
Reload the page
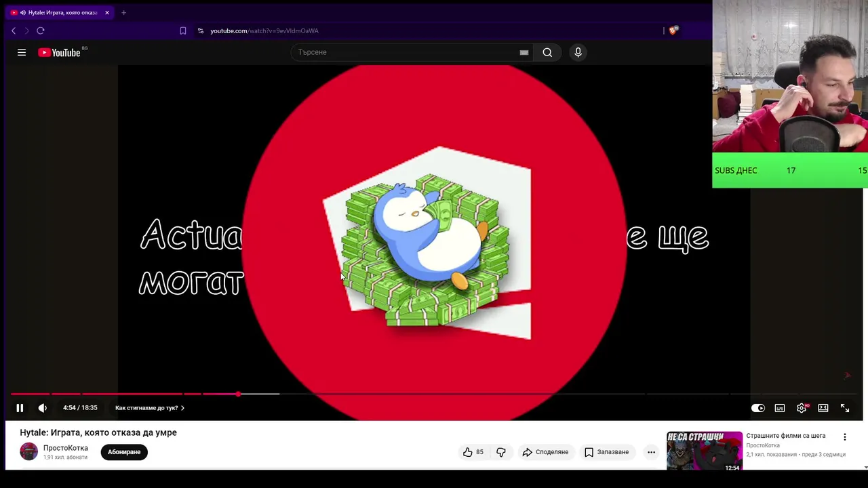click(x=41, y=30)
